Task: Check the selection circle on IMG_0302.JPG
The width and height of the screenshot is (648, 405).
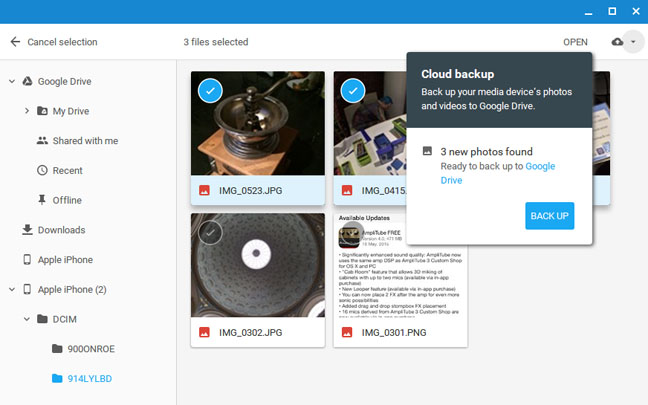Action: [210, 233]
